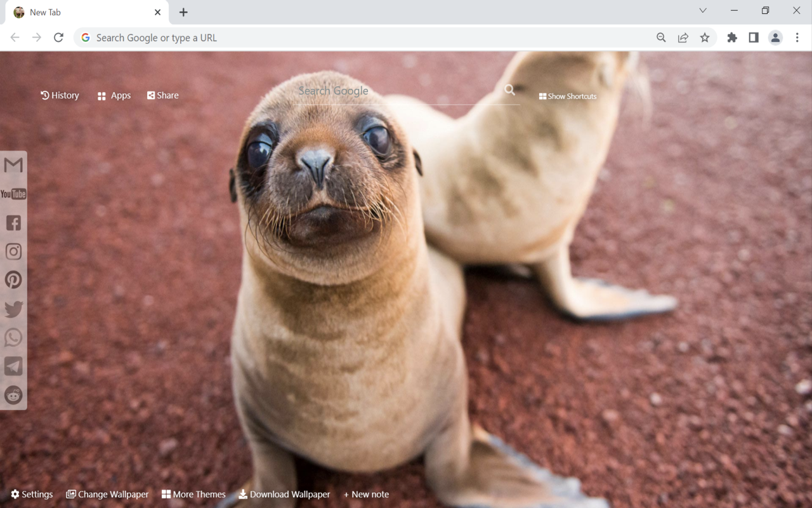Open the Settings gear link
This screenshot has width=812, height=508.
pos(32,494)
